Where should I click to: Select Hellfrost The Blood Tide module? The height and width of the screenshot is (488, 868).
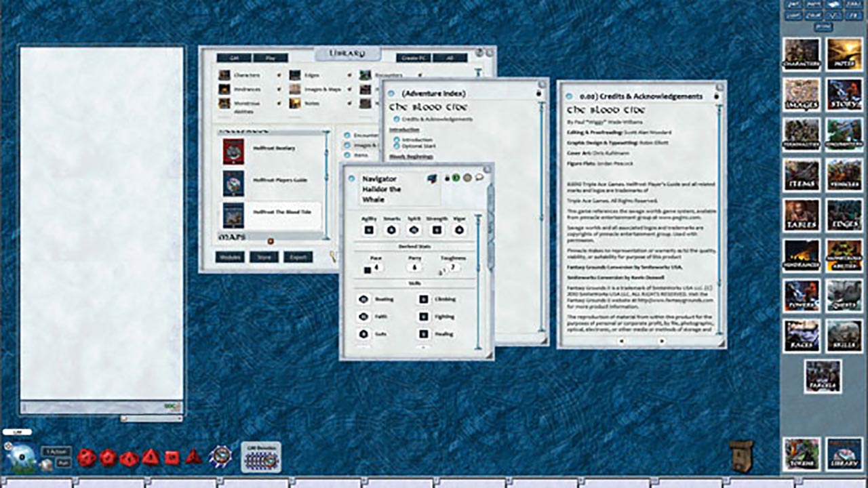coord(282,212)
